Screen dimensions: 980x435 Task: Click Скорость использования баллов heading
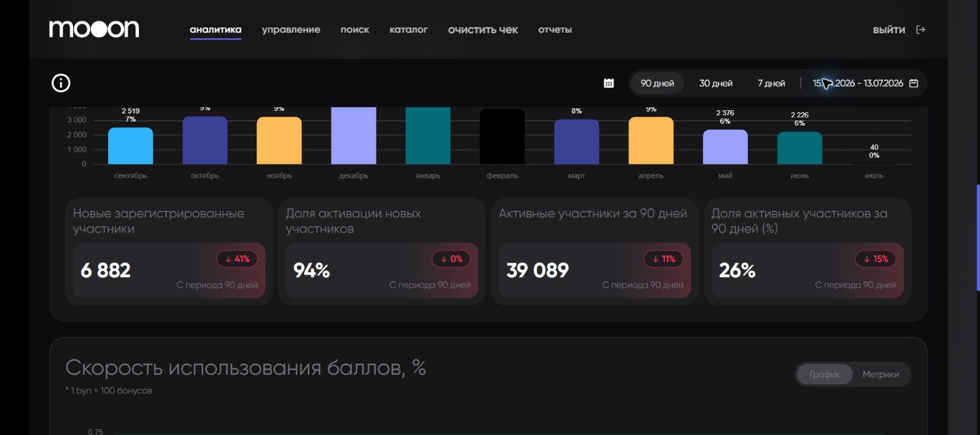coord(246,368)
